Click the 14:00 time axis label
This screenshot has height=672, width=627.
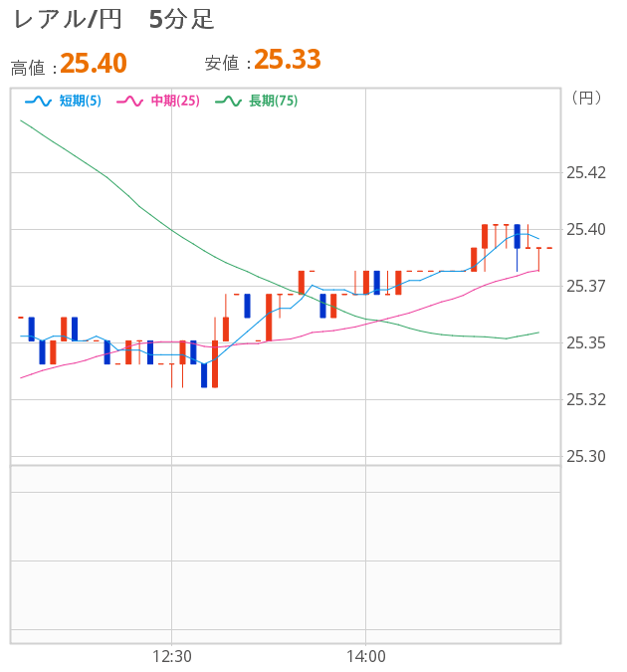tap(365, 657)
